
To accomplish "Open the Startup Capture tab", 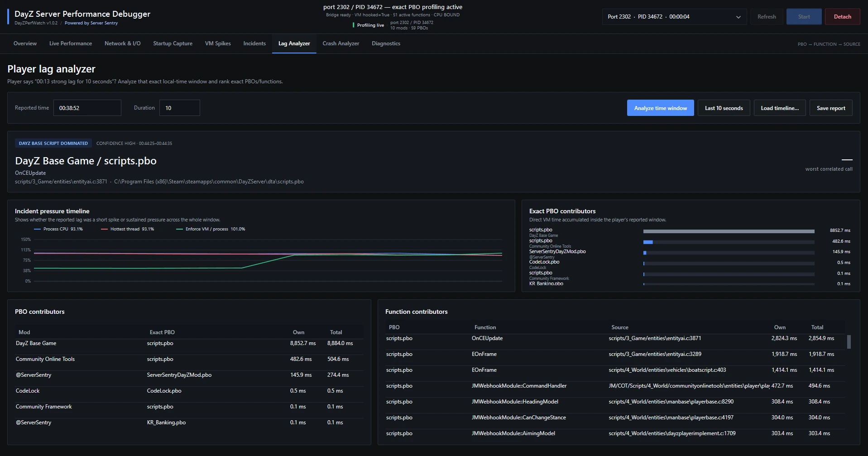I will click(x=173, y=43).
